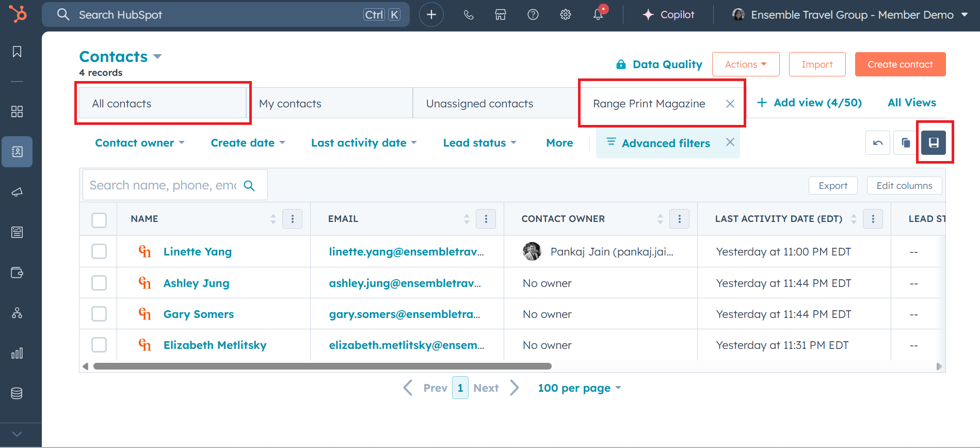The image size is (980, 448).
Task: Open the Marketing megaphone sidebar icon
Action: (17, 192)
